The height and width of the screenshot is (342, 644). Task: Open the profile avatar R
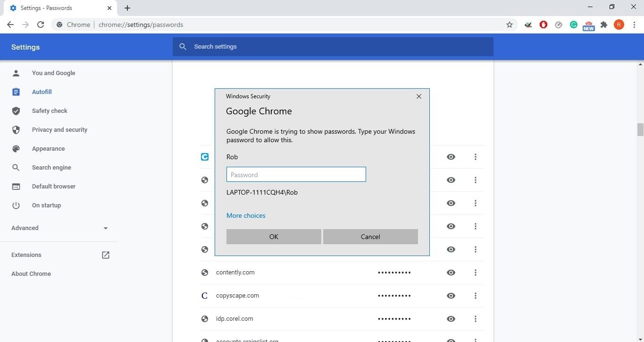(619, 25)
